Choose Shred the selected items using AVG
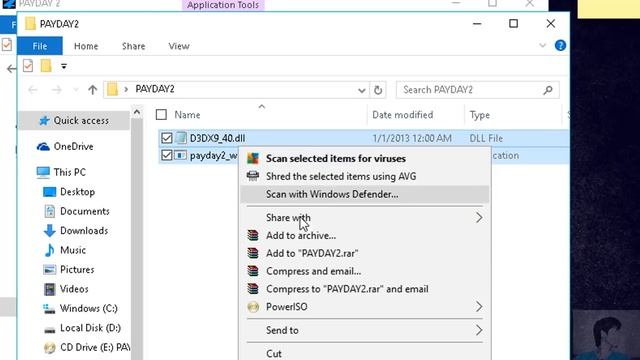The height and width of the screenshot is (360, 640). (365, 176)
